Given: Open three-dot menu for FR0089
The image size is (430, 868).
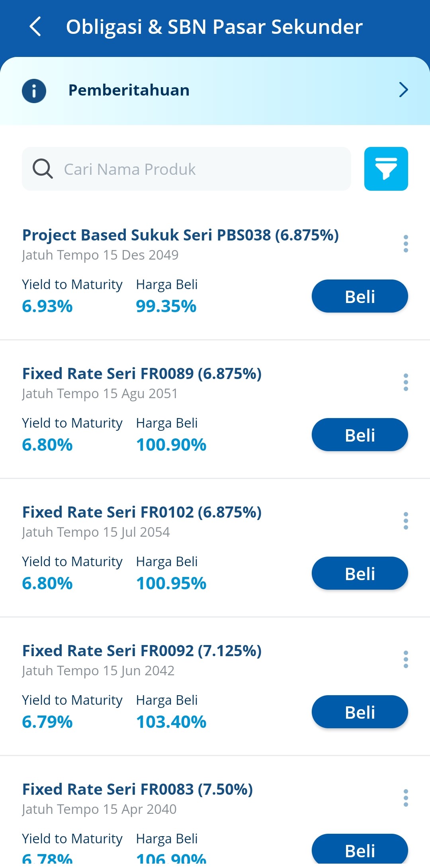Looking at the screenshot, I should click(x=406, y=382).
